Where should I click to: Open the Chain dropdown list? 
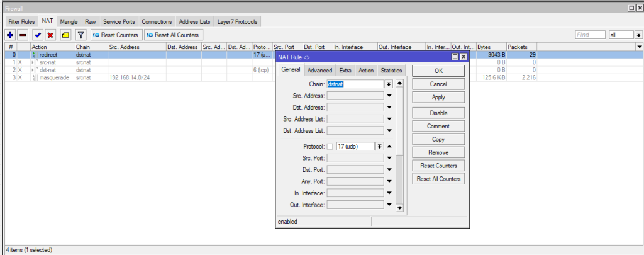pos(389,83)
